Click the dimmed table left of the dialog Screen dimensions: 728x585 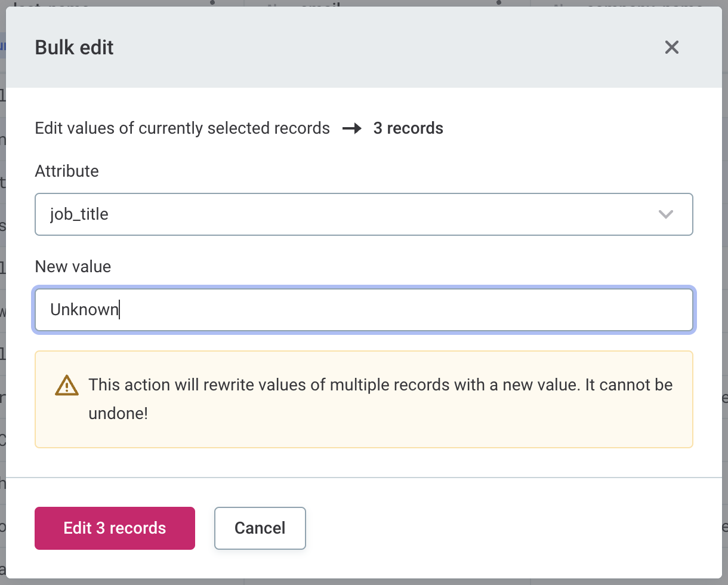click(2, 298)
